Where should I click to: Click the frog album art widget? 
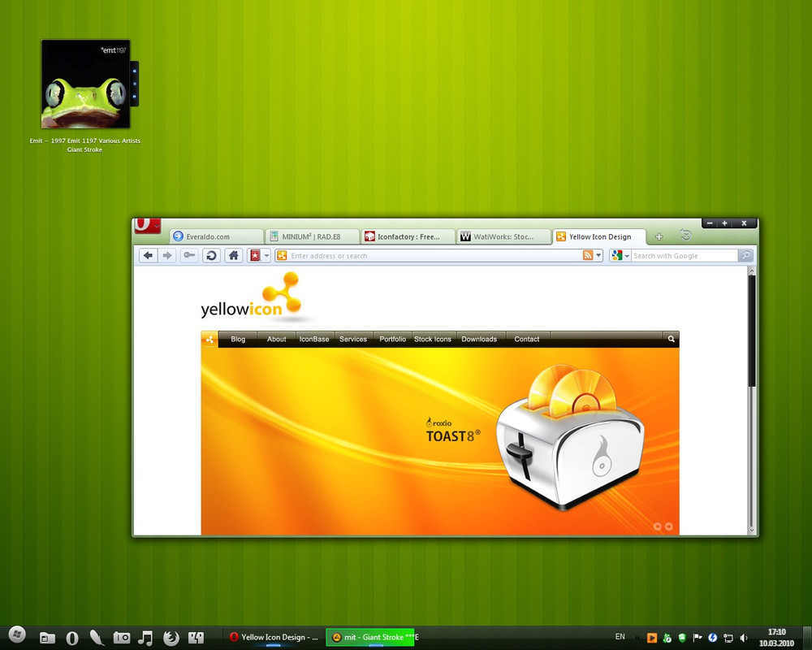coord(85,84)
